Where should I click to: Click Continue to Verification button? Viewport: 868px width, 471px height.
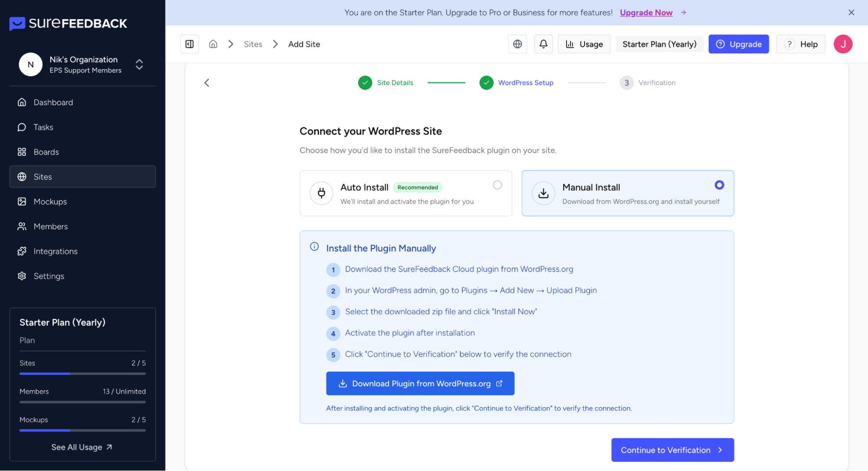672,450
